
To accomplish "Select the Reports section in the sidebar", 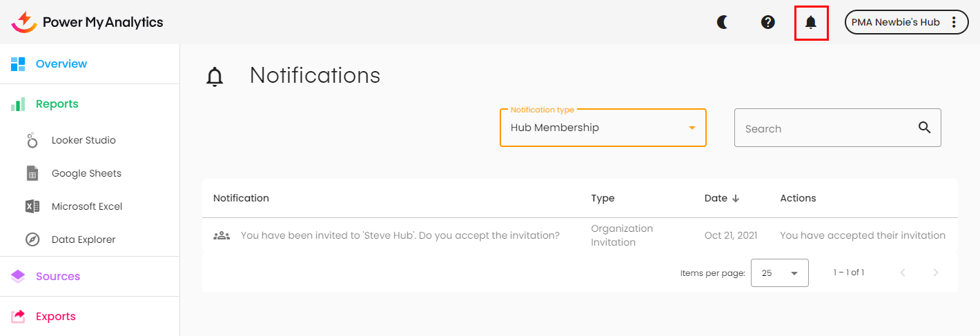I will (x=57, y=103).
